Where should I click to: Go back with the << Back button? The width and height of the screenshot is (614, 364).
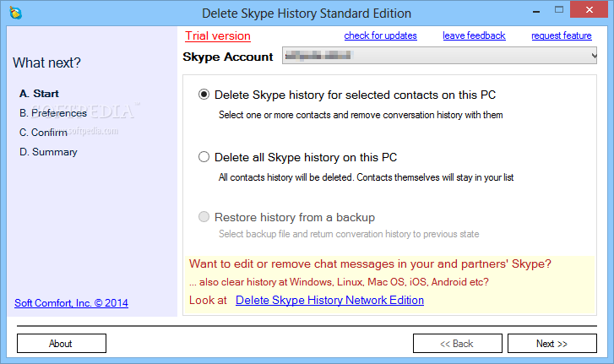point(458,343)
